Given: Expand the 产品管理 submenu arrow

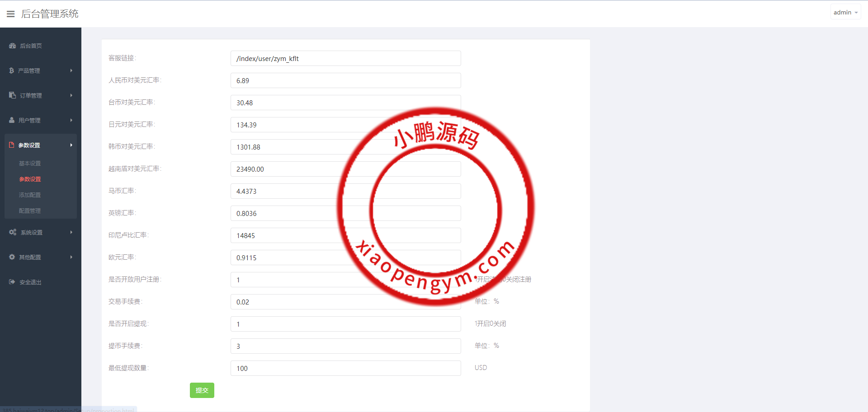Looking at the screenshot, I should tap(71, 70).
